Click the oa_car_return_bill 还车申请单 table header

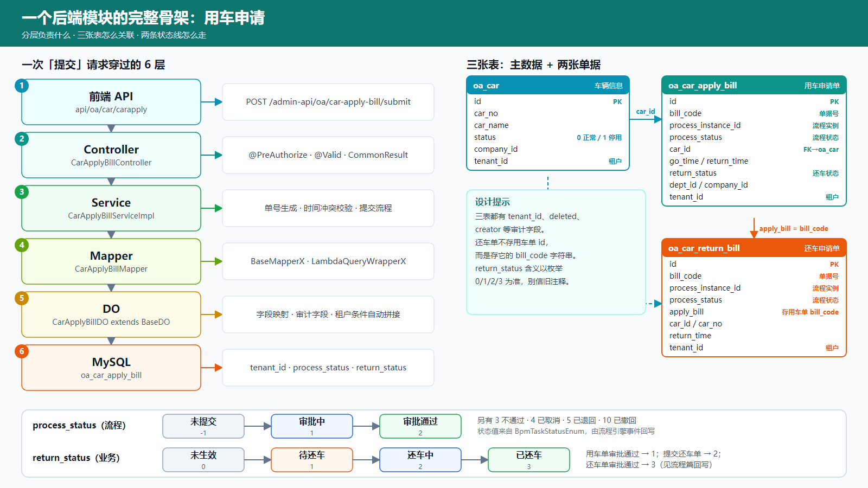tap(754, 248)
